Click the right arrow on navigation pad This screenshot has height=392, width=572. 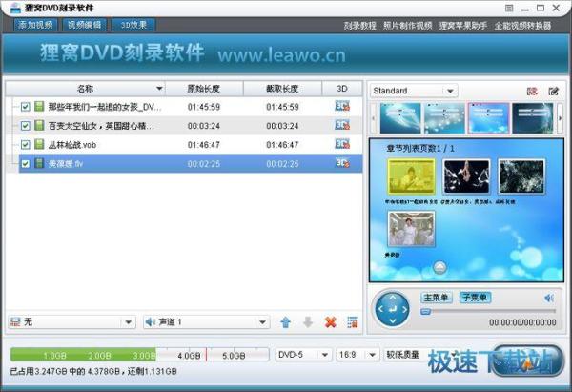(404, 309)
